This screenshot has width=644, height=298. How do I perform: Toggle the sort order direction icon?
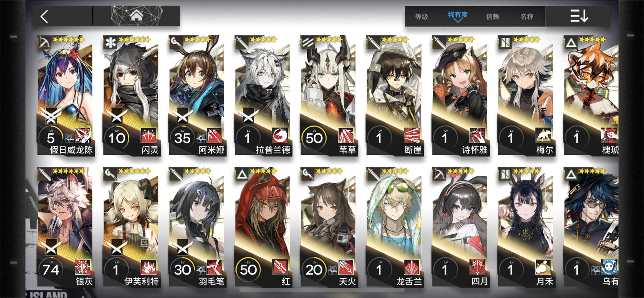click(579, 16)
